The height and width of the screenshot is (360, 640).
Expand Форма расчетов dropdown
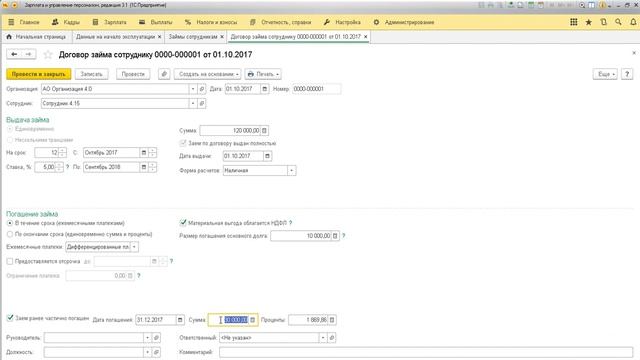pos(291,171)
